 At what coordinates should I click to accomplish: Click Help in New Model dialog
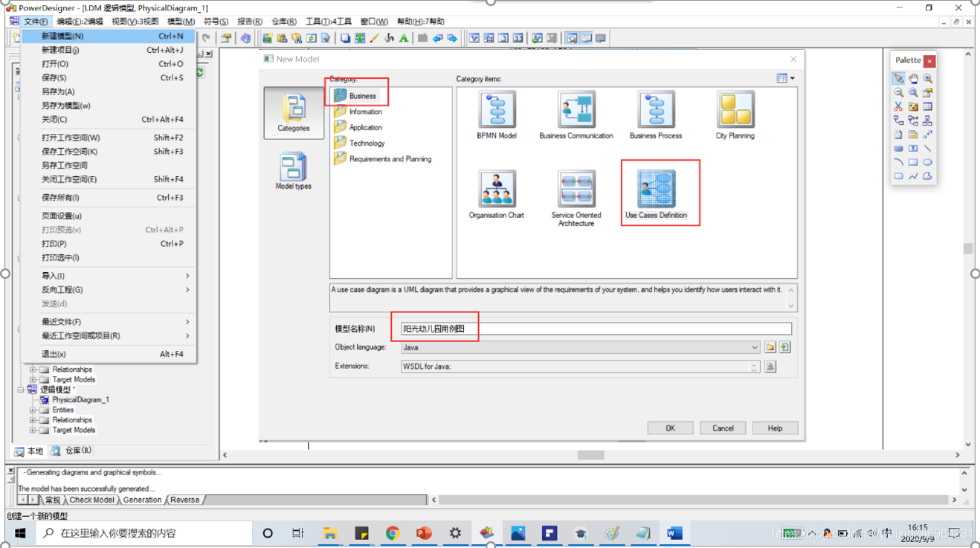[775, 428]
